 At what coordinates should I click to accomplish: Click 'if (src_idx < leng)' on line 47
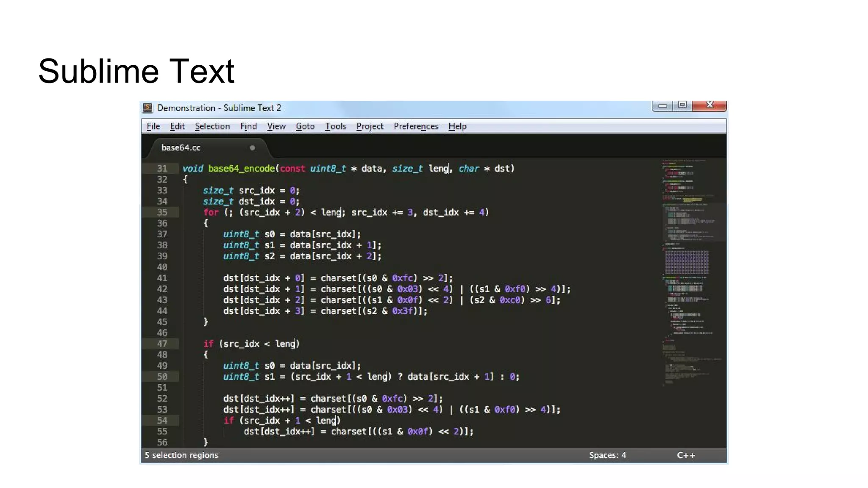[x=251, y=344]
